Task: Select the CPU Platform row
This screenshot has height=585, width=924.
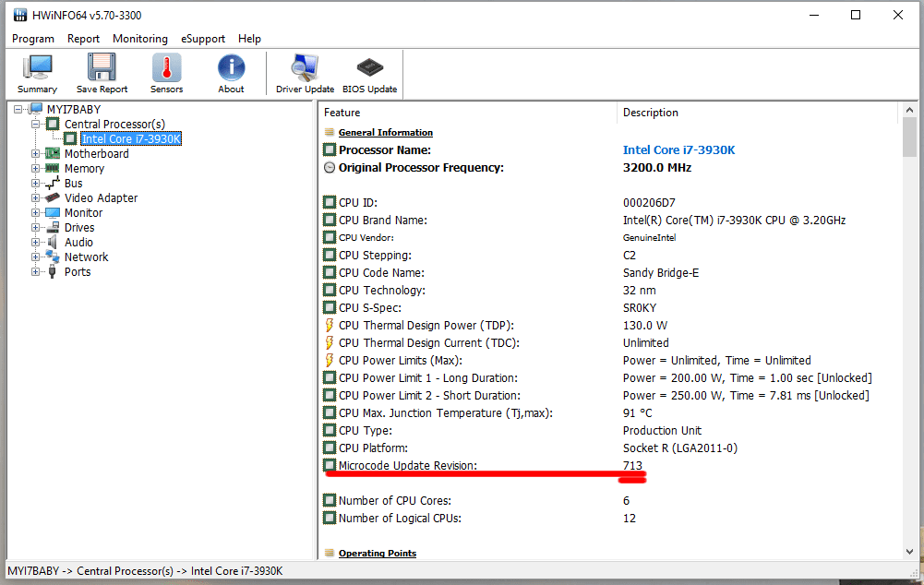Action: 610,448
